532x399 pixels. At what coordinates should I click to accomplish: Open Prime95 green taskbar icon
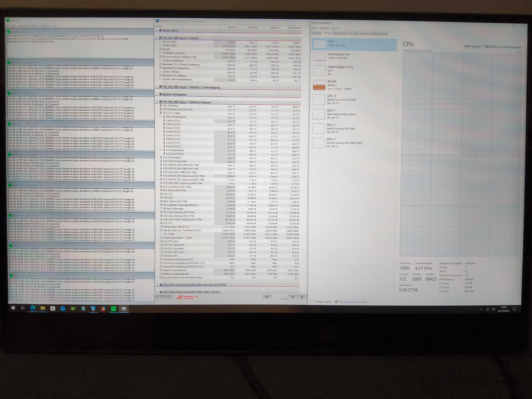(113, 309)
